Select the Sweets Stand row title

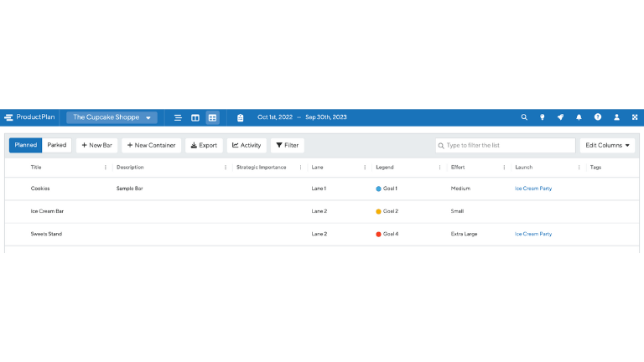[46, 234]
